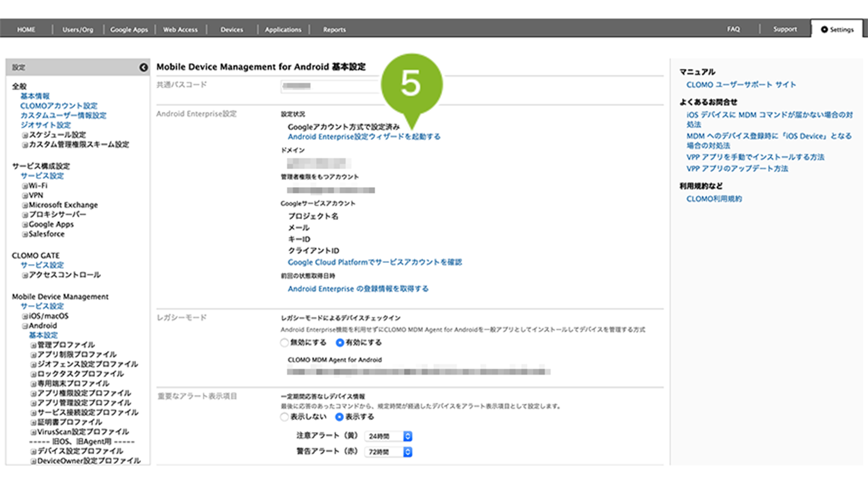Select legacy mode 有効にする radio button

[x=340, y=343]
